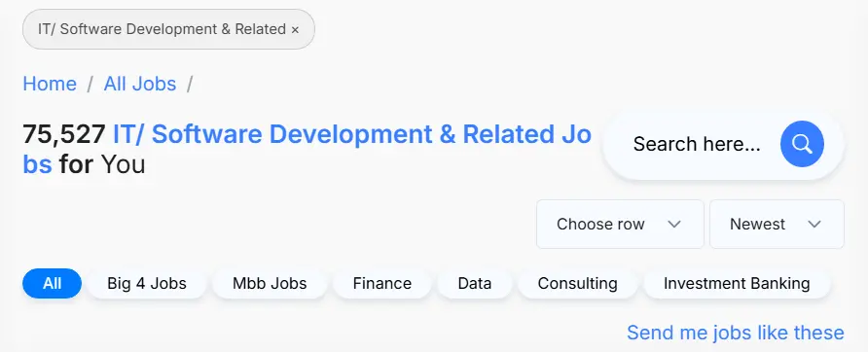
Task: Choose the Consulting category pill
Action: click(577, 284)
